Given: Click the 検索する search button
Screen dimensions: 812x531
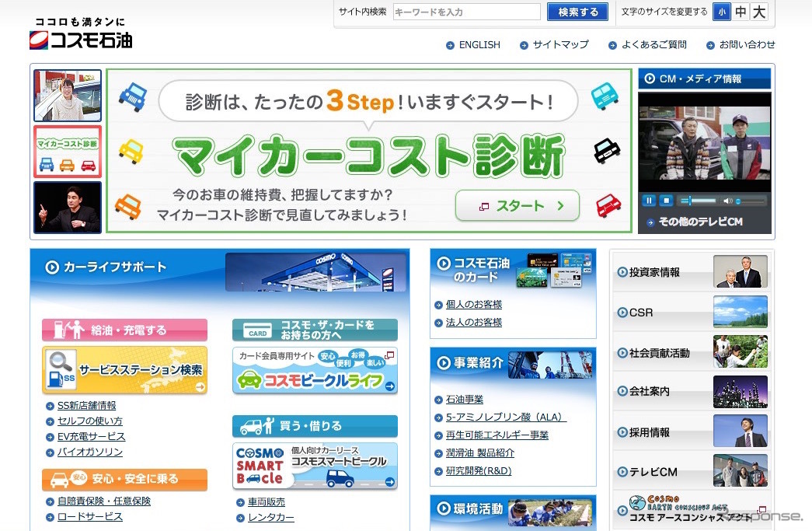Looking at the screenshot, I should (x=577, y=12).
